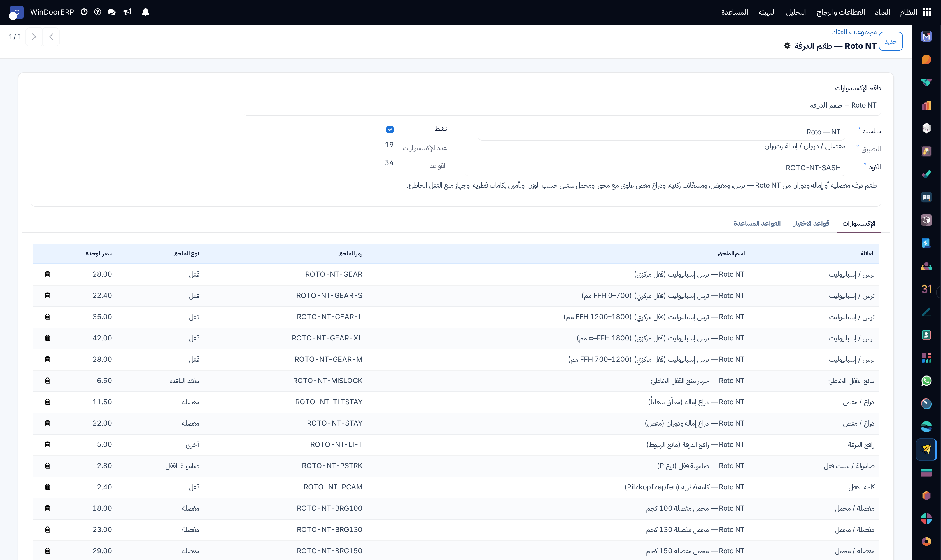The image size is (941, 560).
Task: Open the record actions gear icon
Action: point(787,46)
